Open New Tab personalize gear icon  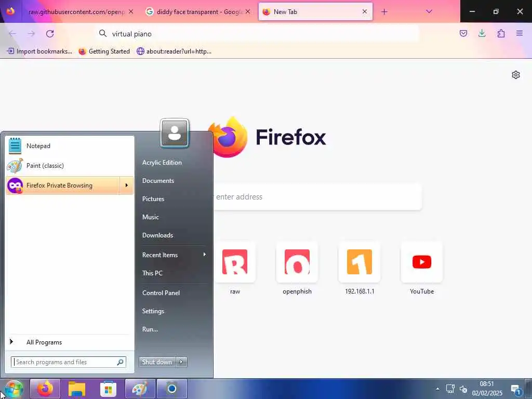516,75
